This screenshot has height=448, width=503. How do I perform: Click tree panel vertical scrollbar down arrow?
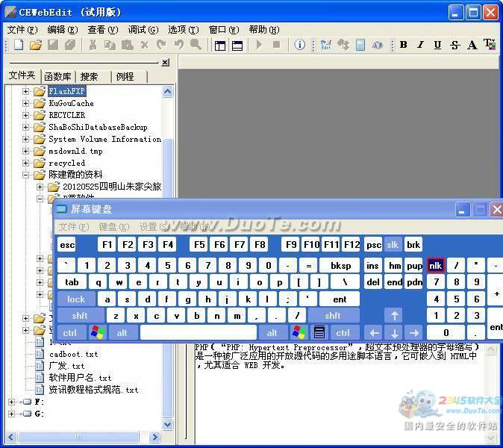coord(167,425)
